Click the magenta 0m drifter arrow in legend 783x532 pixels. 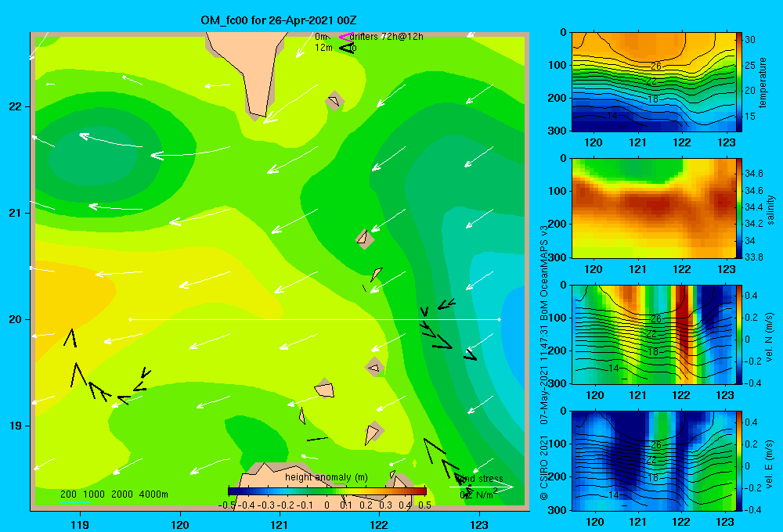pos(345,37)
